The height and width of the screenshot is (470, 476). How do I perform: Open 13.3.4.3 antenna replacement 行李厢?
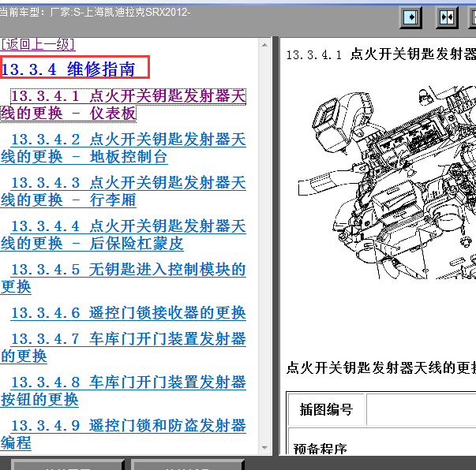point(123,192)
